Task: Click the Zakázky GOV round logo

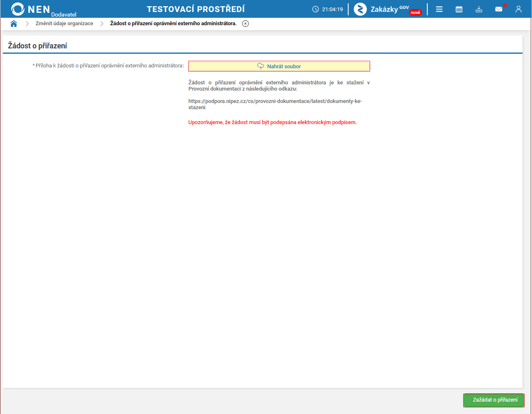Action: click(360, 9)
